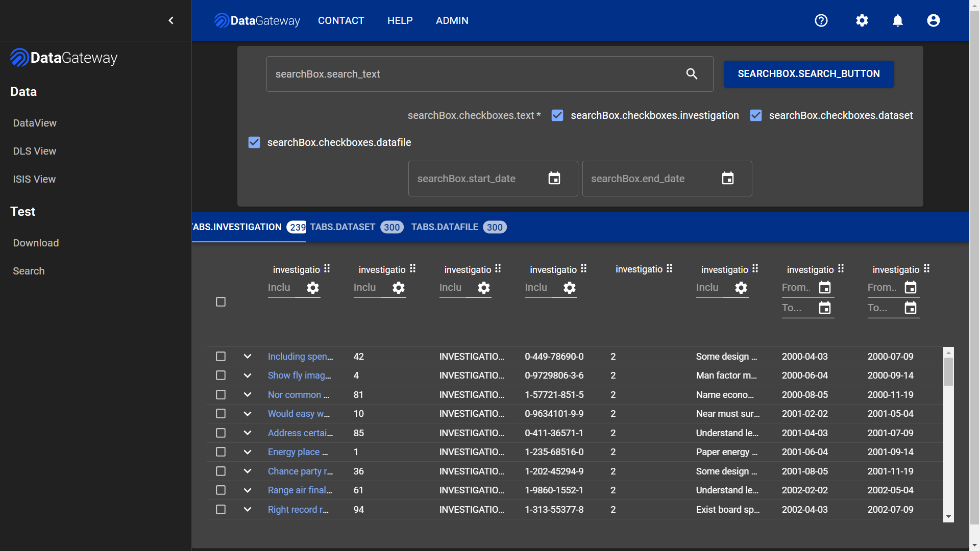Viewport: 980px width, 551px height.
Task: Uncheck searchBox.checkboxes.datafile
Action: pyautogui.click(x=254, y=142)
